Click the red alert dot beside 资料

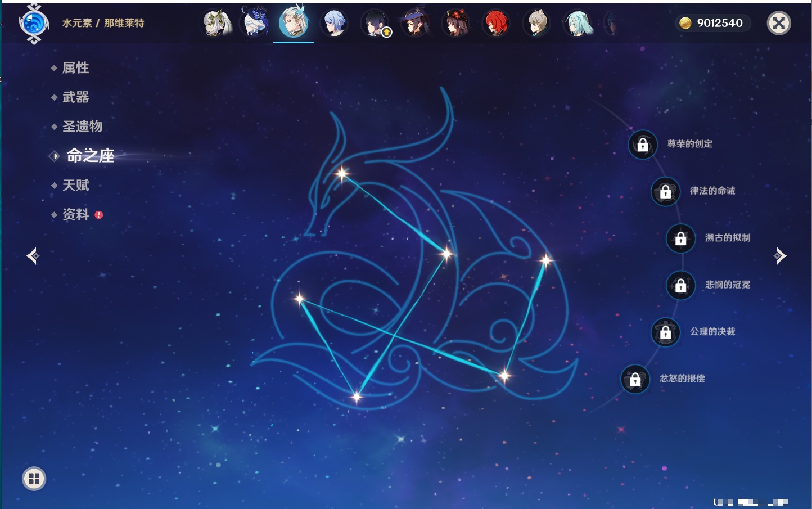click(99, 215)
